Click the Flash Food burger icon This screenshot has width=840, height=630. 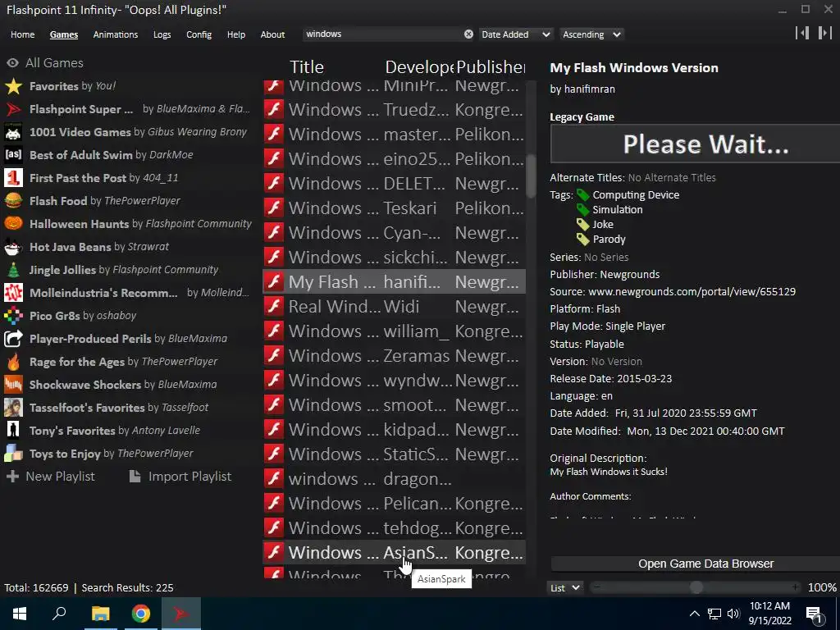click(13, 201)
